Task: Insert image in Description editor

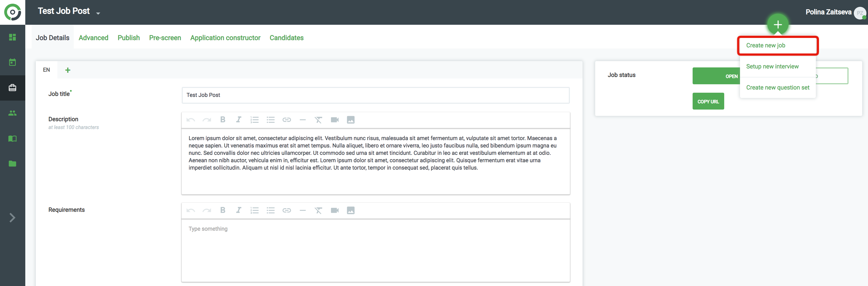Action: [x=351, y=120]
